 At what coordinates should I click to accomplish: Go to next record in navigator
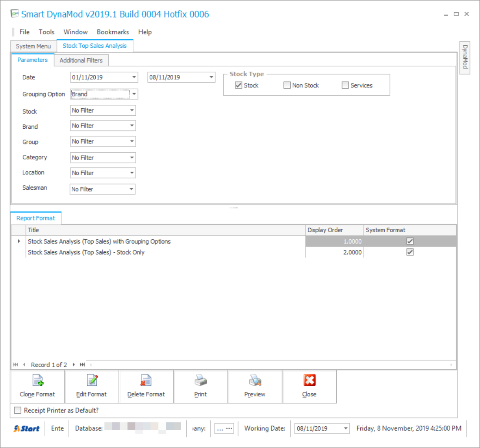[x=74, y=364]
